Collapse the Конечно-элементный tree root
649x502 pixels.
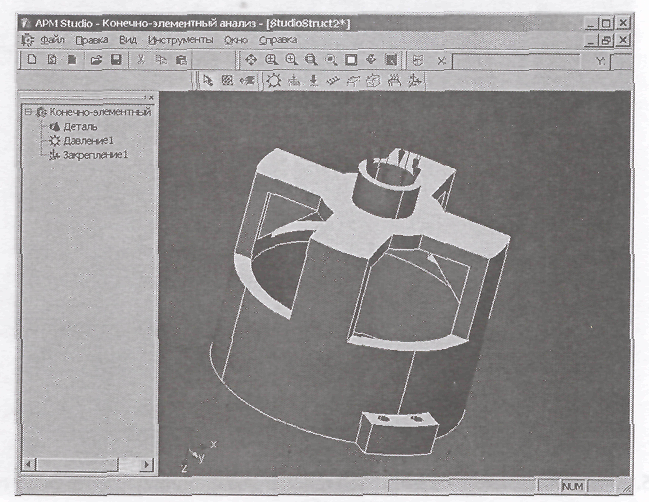click(28, 112)
